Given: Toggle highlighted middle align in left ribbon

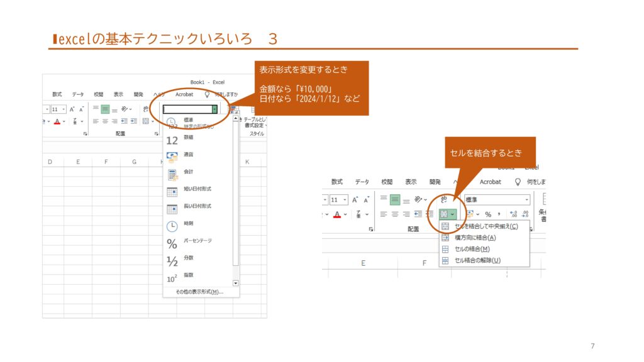Looking at the screenshot, I should coord(105,109).
